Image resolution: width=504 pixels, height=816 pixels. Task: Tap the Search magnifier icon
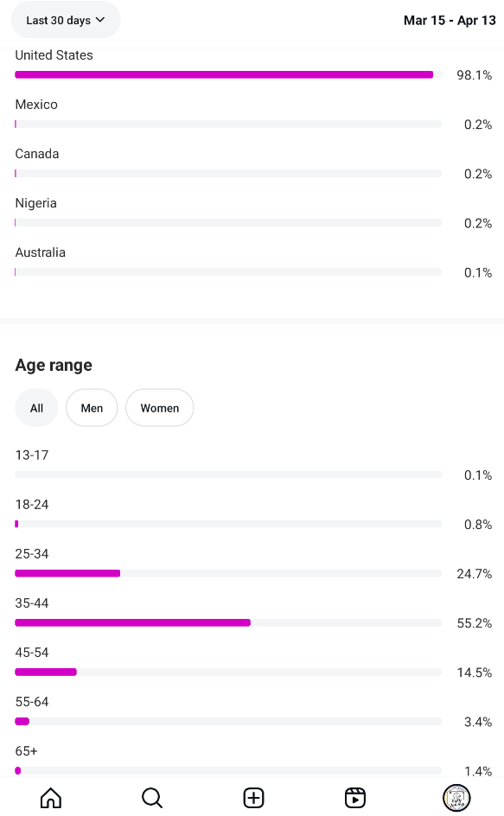pos(152,797)
